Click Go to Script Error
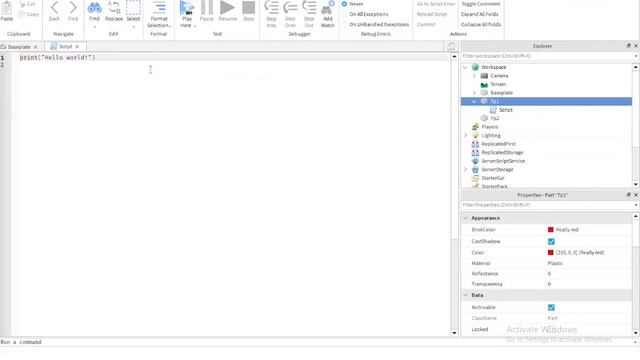Image resolution: width=640 pixels, height=360 pixels. pos(436,4)
